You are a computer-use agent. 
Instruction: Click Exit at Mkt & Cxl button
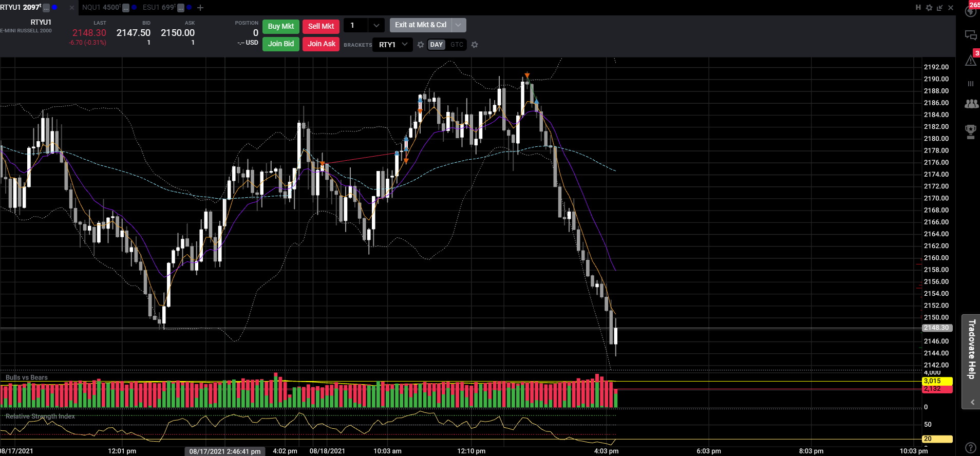coord(421,25)
